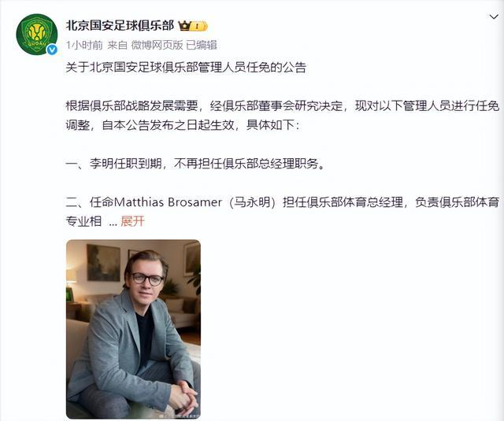The width and height of the screenshot is (504, 421).
Task: Click the 微博网页版 source link
Action: click(157, 46)
